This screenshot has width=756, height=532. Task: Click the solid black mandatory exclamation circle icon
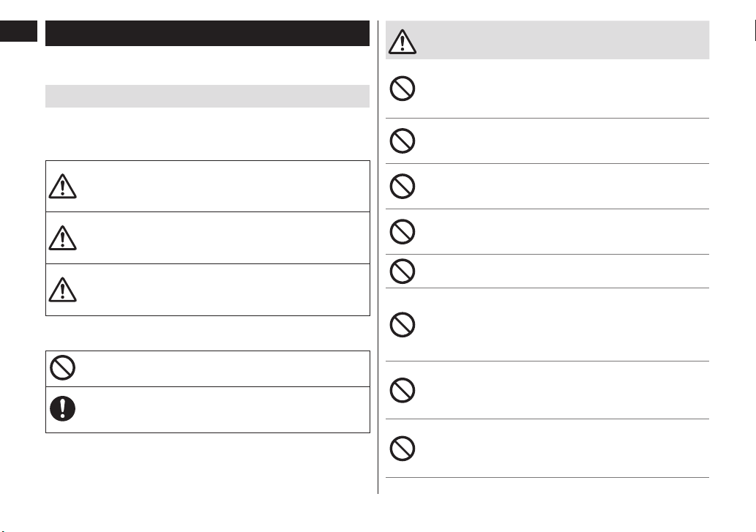pos(63,408)
